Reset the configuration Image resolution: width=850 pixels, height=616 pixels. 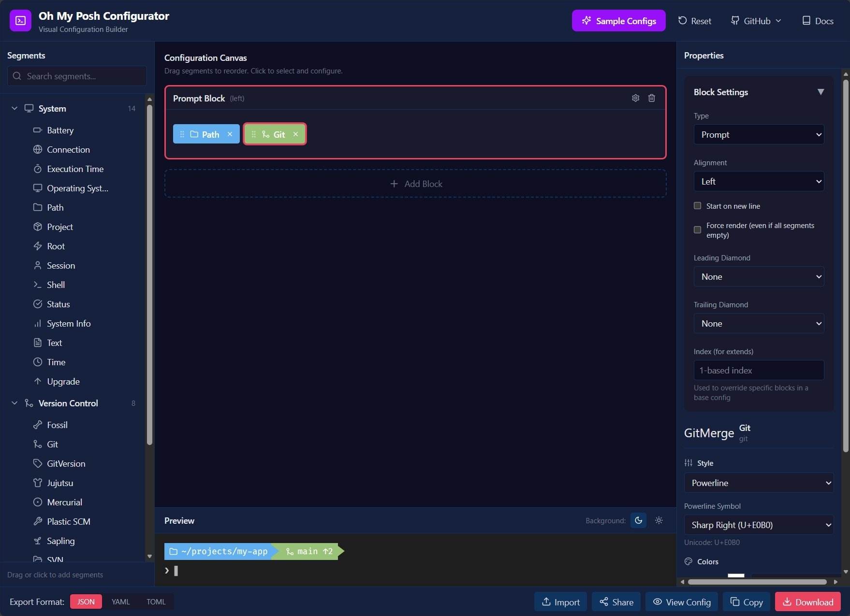[695, 21]
